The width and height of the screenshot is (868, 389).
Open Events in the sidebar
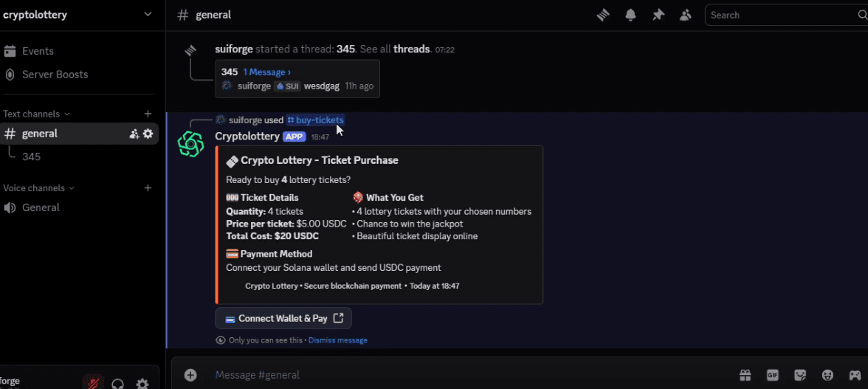pos(38,51)
